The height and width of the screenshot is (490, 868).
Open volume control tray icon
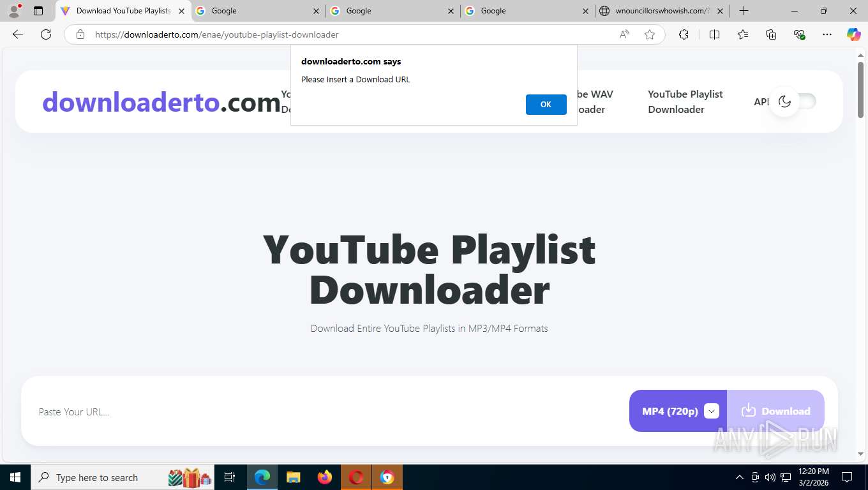[x=770, y=477]
